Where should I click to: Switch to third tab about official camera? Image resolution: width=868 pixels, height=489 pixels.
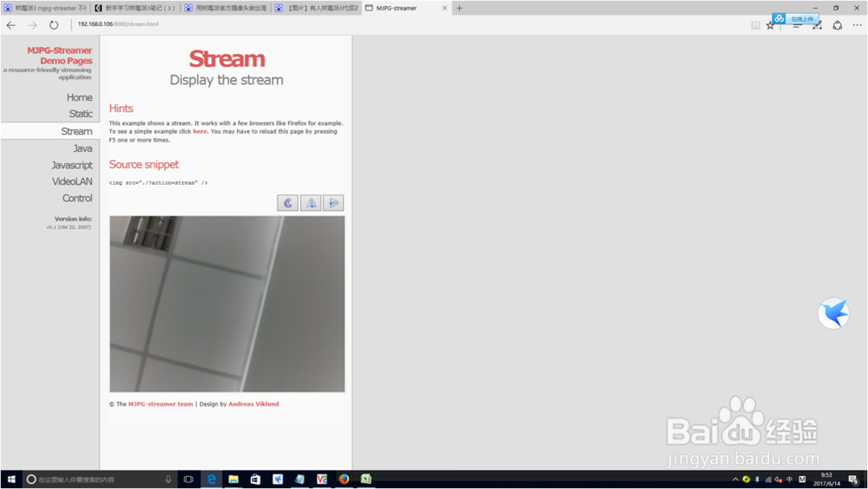[x=226, y=9]
